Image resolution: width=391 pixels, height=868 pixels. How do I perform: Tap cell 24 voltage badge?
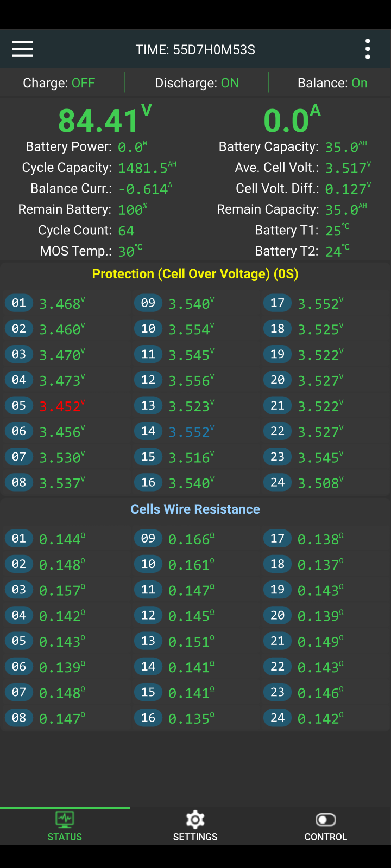[278, 482]
